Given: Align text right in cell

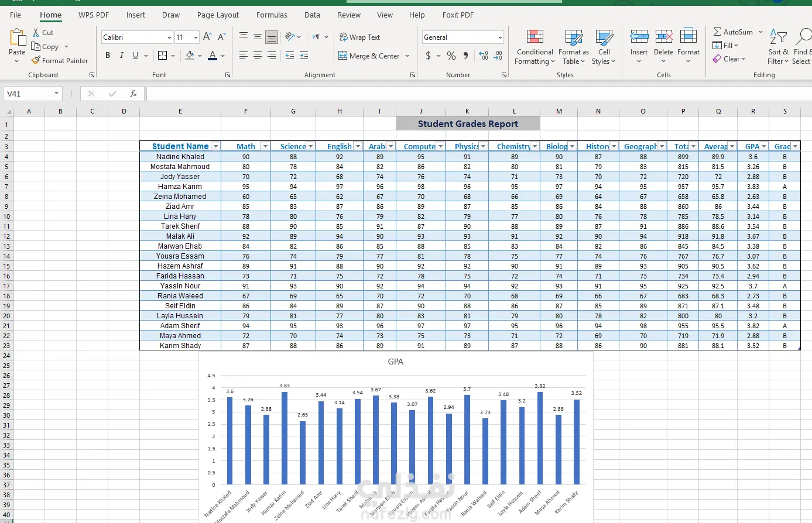Looking at the screenshot, I should 272,56.
